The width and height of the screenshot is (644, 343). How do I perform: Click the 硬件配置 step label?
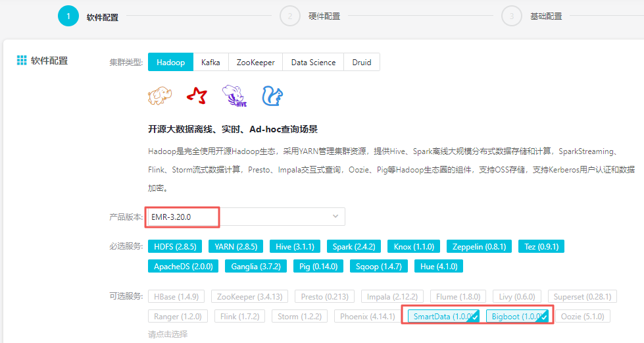pos(324,16)
